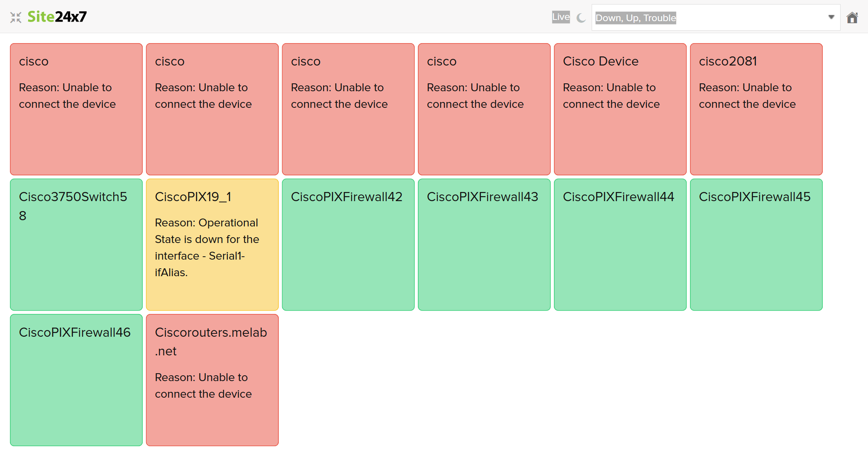This screenshot has width=868, height=452.
Task: Click the Site24x7 logo
Action: pos(57,17)
